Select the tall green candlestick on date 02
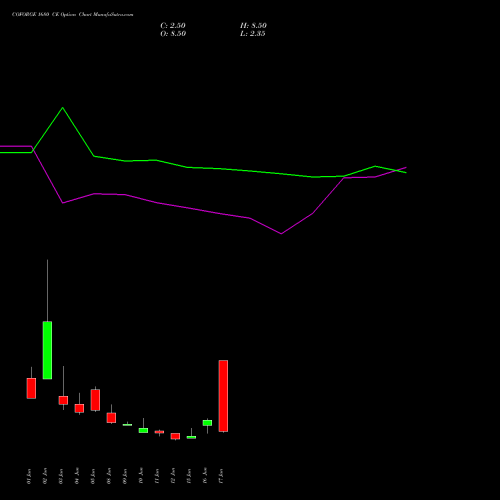This screenshot has width=500, height=500. [47, 350]
